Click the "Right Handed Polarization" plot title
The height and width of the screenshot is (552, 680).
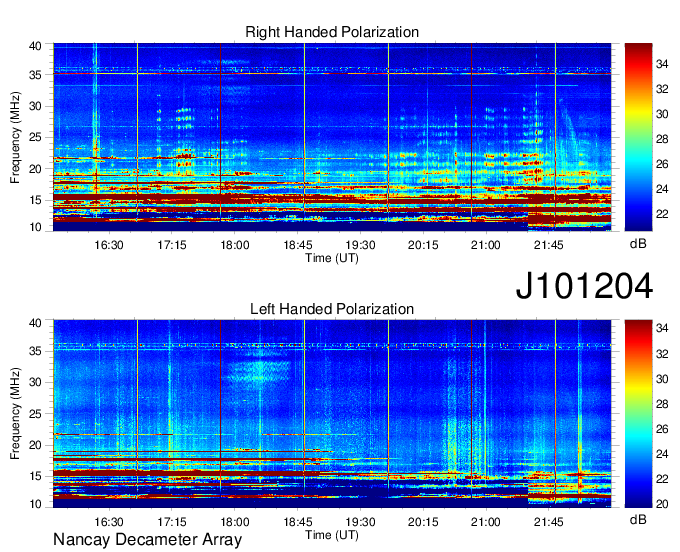tap(332, 32)
